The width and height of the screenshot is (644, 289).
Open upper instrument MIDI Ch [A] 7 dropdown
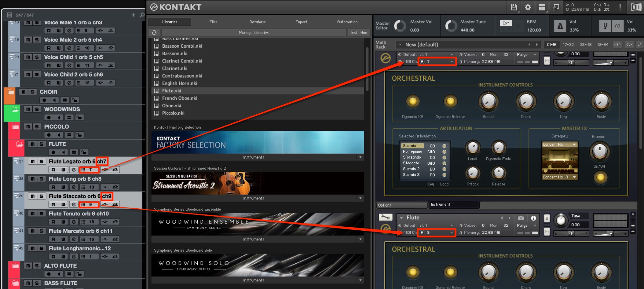[x=437, y=61]
